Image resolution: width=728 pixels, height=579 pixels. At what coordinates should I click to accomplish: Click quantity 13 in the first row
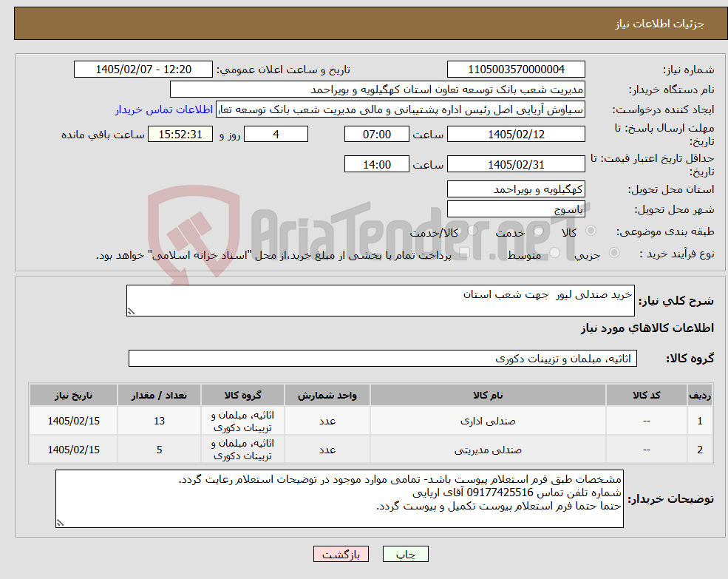(x=159, y=421)
